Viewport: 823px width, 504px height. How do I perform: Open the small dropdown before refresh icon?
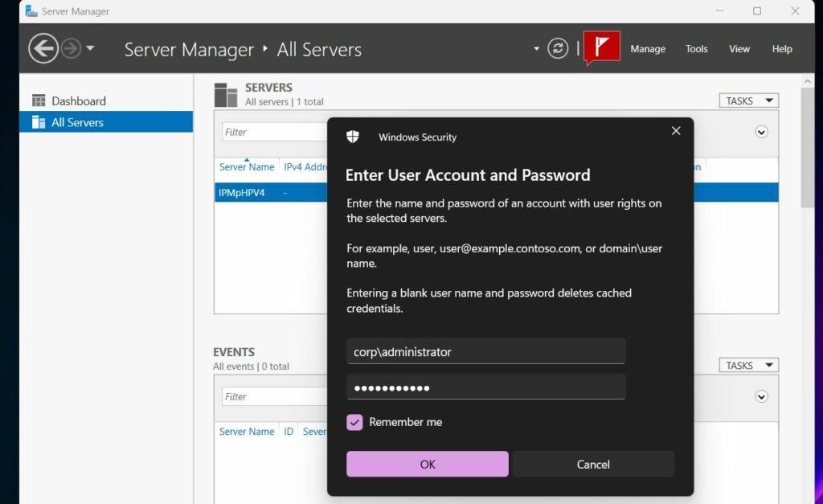click(536, 49)
